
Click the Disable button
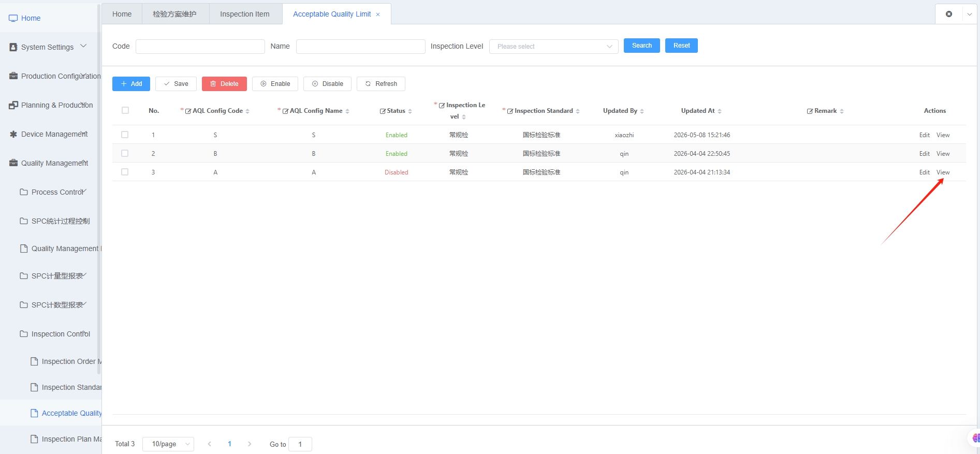[x=327, y=84]
